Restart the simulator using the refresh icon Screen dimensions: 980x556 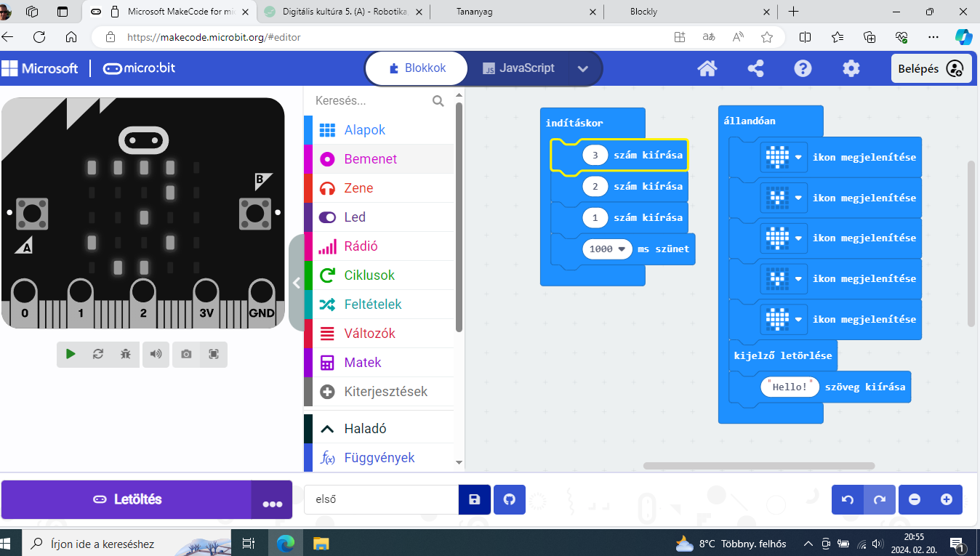click(x=98, y=354)
